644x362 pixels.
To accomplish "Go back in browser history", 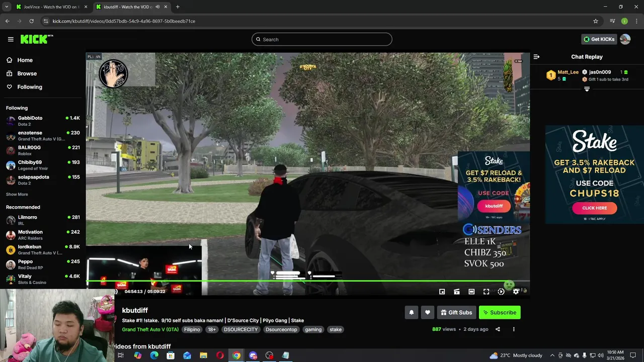I will point(8,21).
